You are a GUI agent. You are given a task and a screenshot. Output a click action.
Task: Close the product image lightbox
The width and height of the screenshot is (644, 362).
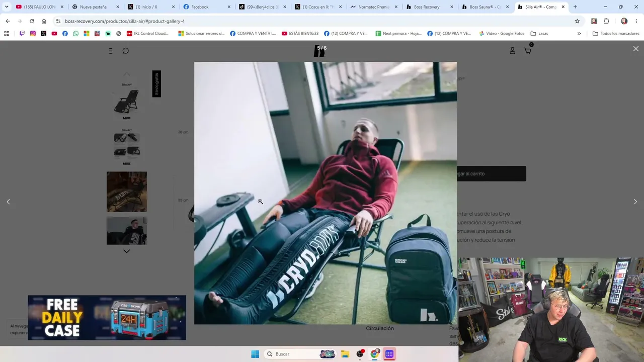(636, 49)
